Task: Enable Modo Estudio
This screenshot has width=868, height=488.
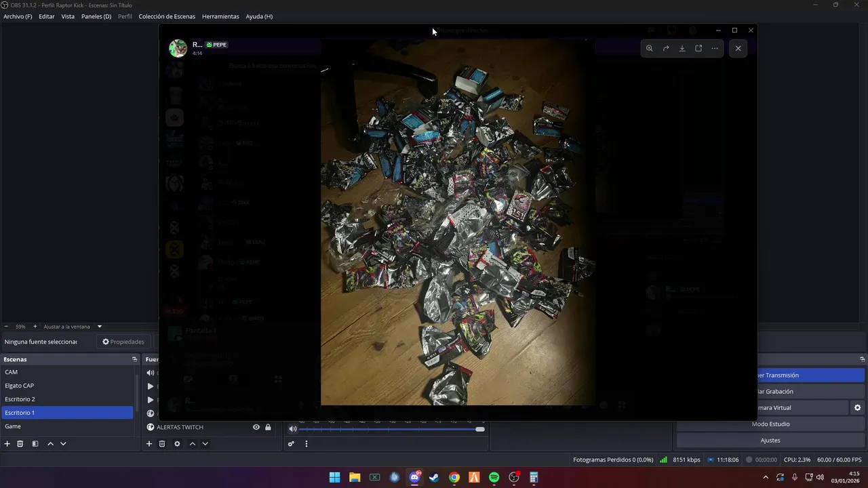Action: click(x=770, y=424)
